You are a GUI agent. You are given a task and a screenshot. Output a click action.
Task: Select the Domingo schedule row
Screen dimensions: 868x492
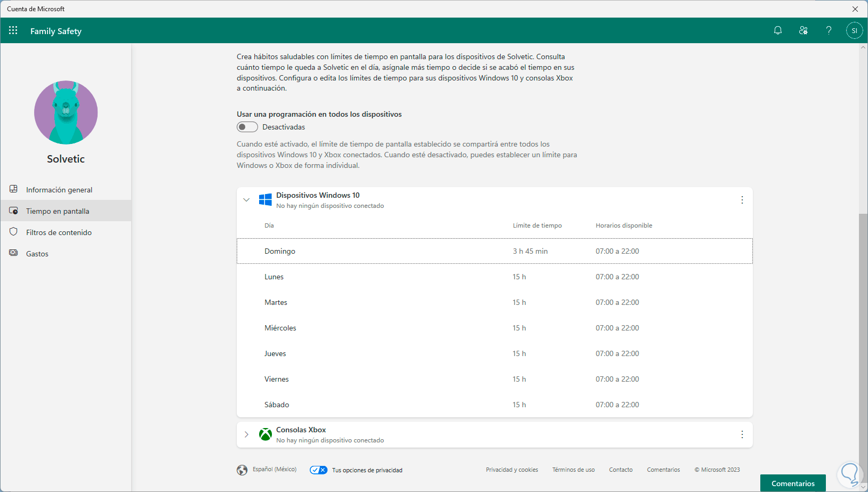495,251
